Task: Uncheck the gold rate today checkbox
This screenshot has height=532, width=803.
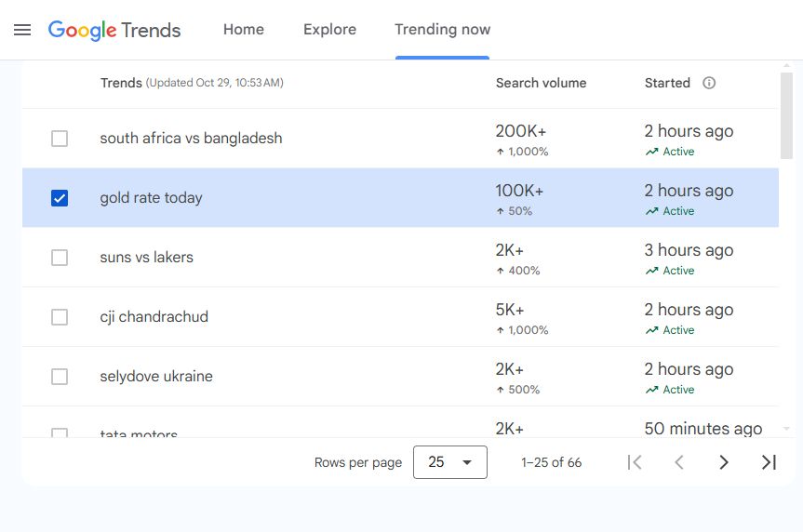Action: [x=60, y=198]
